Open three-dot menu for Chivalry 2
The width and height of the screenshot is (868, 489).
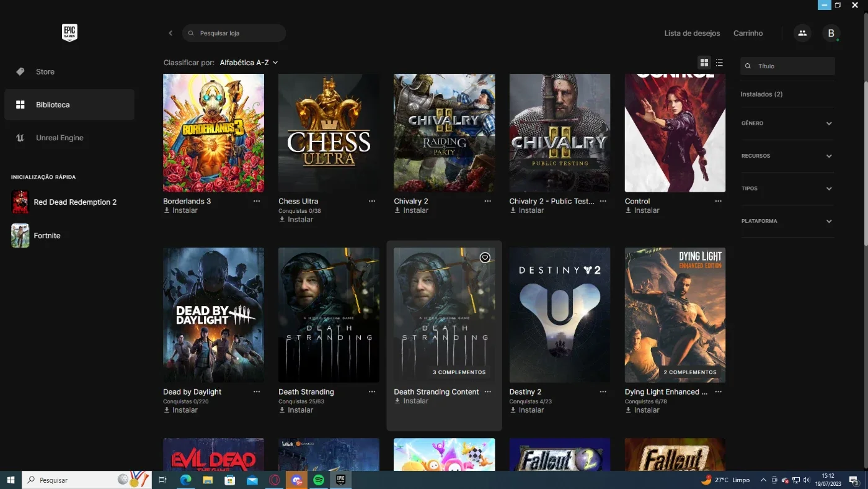coord(488,201)
